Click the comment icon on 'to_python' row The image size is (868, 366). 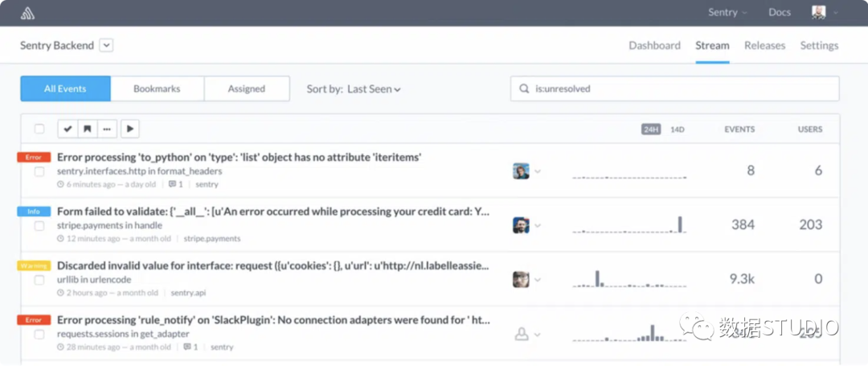tap(172, 184)
